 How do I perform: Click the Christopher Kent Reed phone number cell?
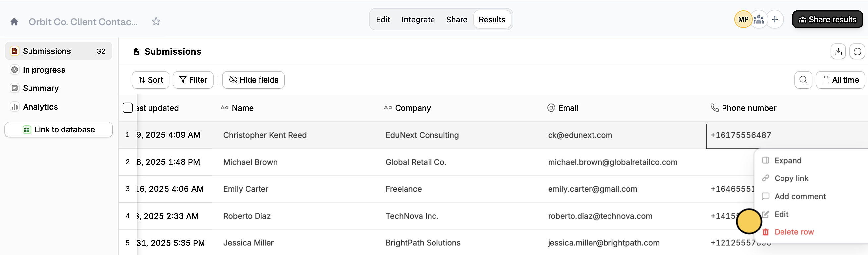(x=740, y=135)
